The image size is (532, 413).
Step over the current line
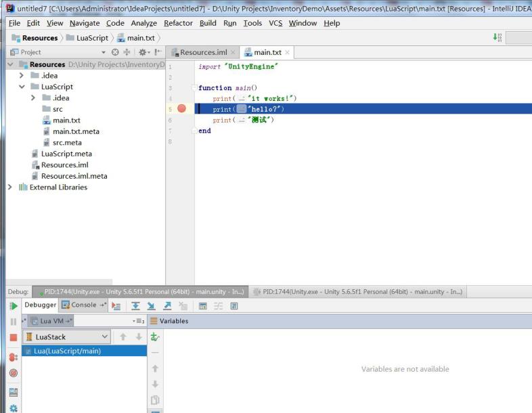click(x=135, y=306)
